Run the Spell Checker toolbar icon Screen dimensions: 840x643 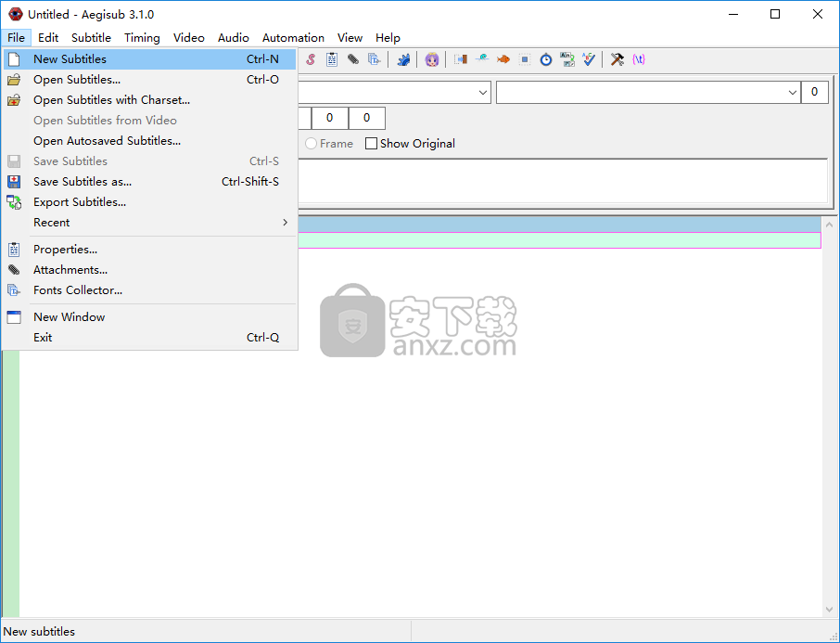coord(589,59)
